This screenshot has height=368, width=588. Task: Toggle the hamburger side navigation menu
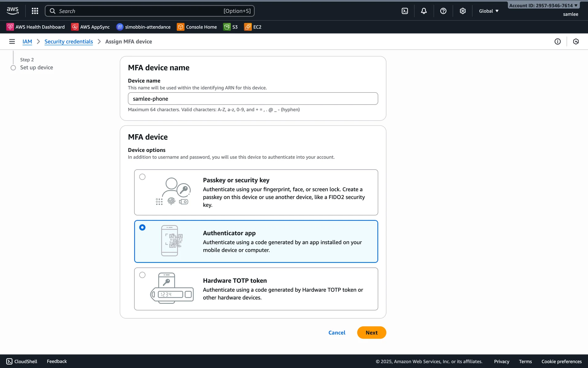click(12, 41)
